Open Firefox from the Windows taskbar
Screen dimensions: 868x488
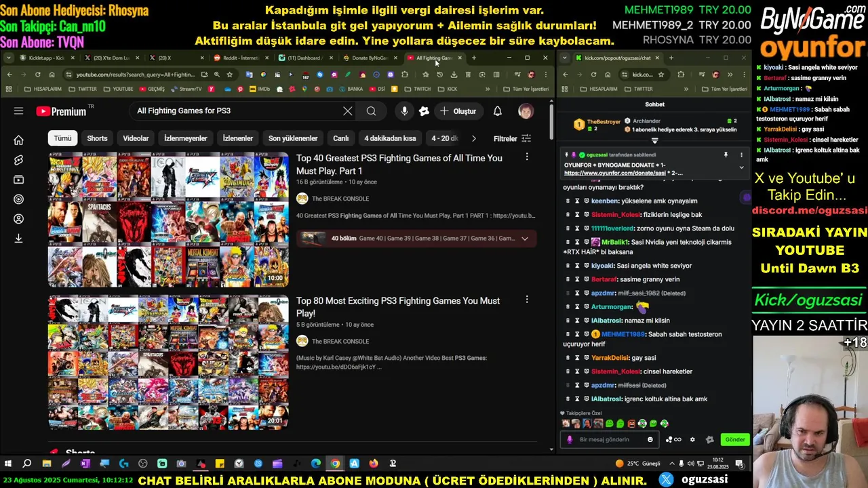coord(374,464)
